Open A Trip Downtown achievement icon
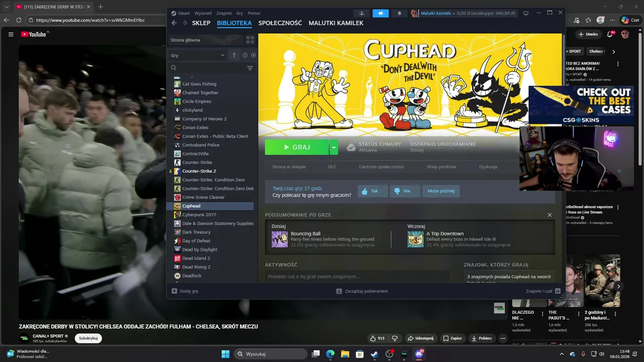Viewport: 644px width, 362px height. click(x=416, y=239)
